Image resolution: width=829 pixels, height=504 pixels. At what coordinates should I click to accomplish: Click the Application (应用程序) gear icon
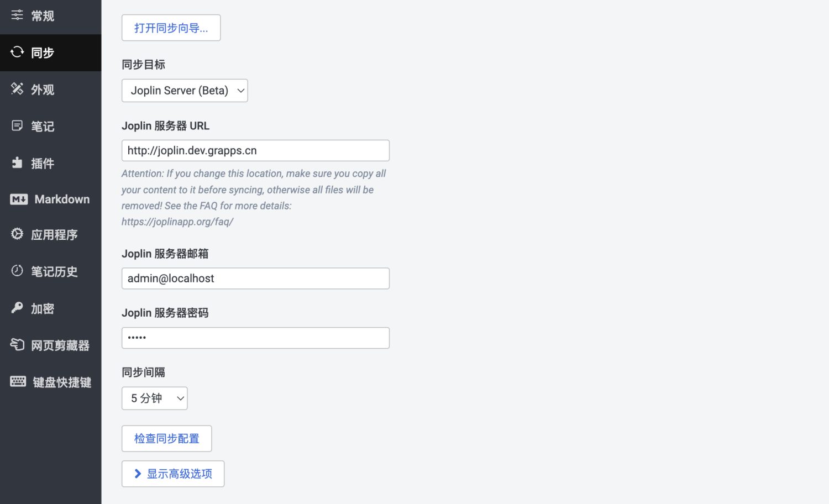17,234
